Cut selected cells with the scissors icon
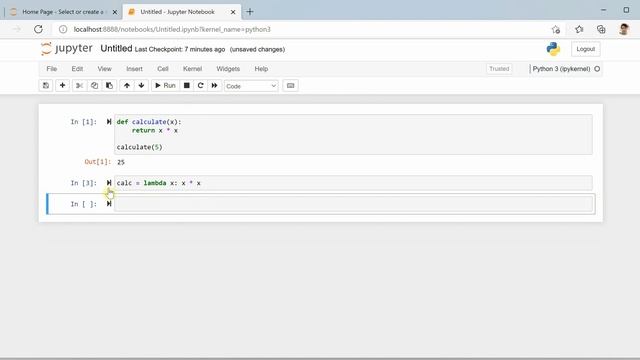 (x=80, y=86)
